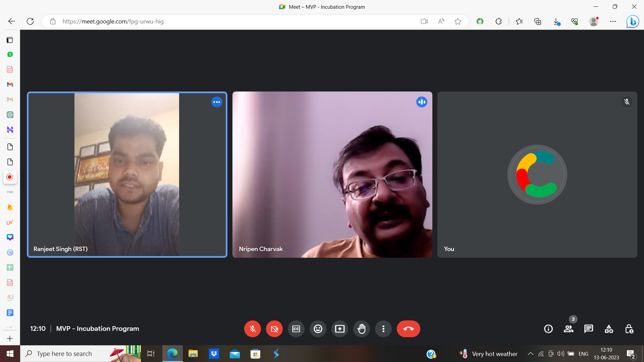Switch input language ENG
The image size is (644, 362).
pyautogui.click(x=584, y=354)
